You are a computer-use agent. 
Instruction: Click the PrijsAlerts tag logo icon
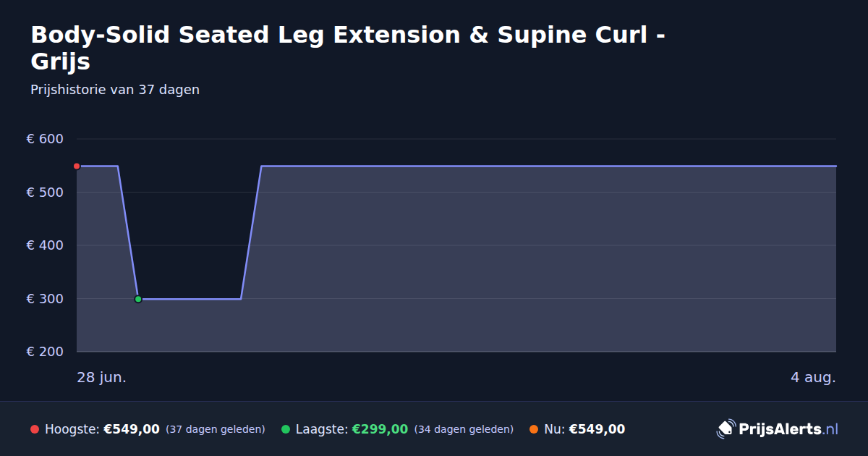726,429
